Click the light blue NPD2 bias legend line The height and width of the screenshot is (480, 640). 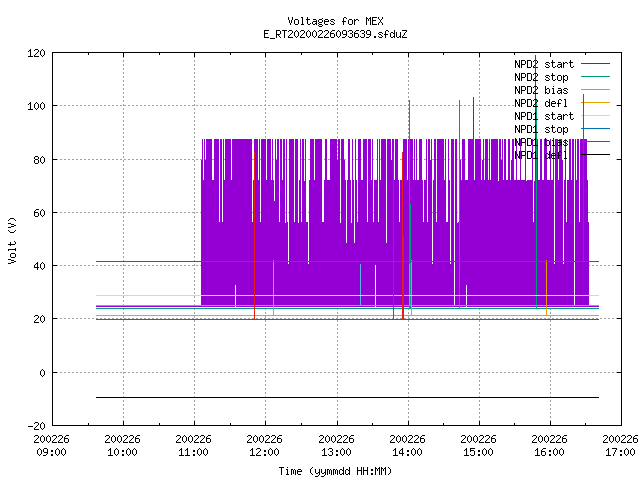click(x=595, y=89)
